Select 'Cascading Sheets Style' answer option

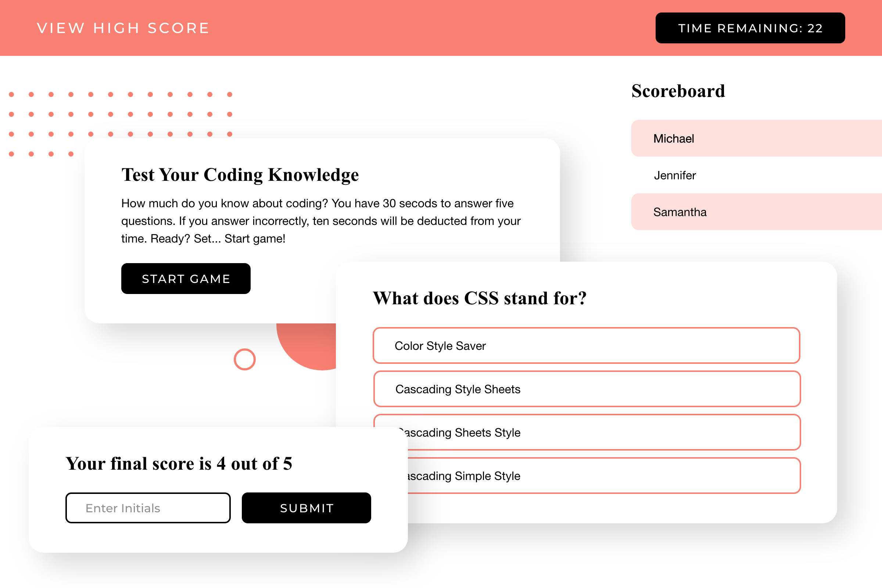pos(586,433)
